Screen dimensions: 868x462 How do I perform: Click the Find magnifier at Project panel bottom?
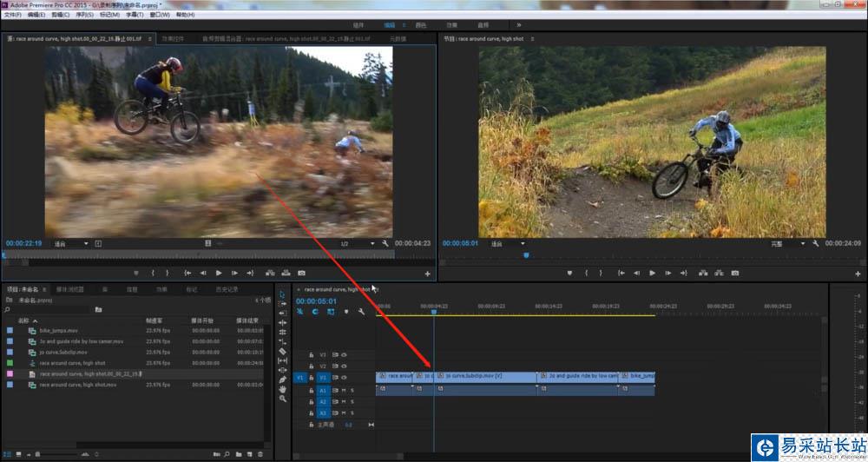pos(227,454)
